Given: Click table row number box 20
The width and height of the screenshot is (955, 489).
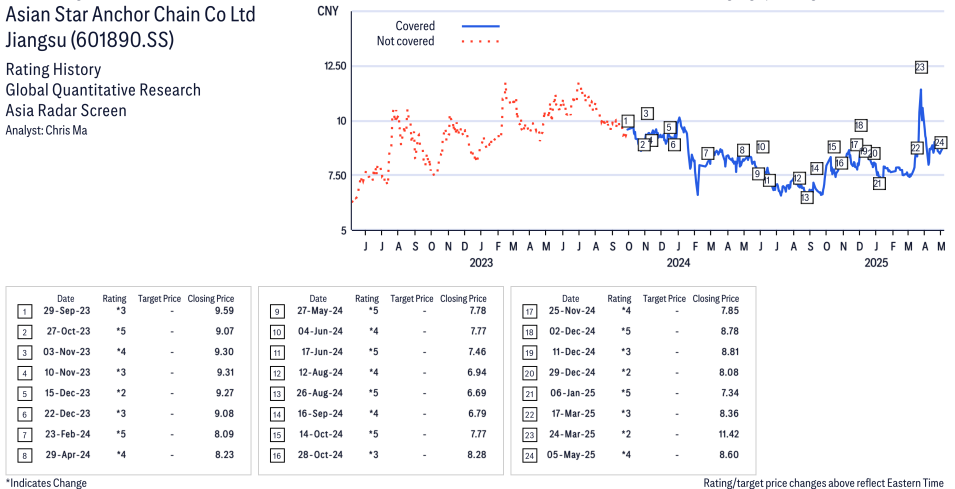Looking at the screenshot, I should (x=529, y=374).
